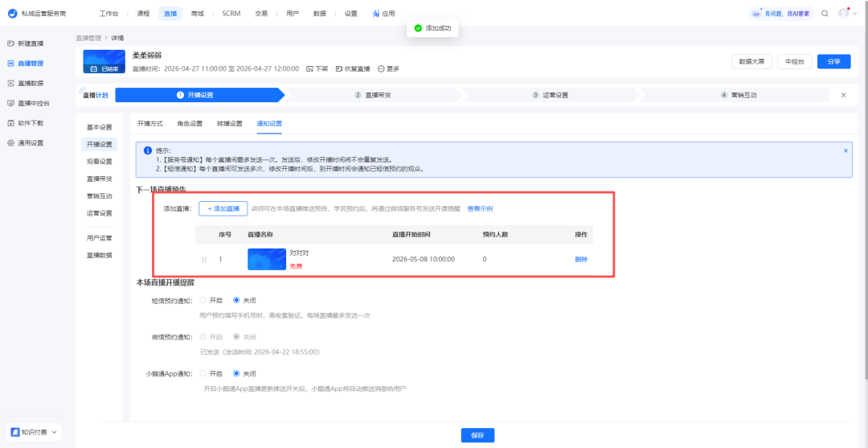
Task: Click the 恢复直播 icon button
Action: 353,68
